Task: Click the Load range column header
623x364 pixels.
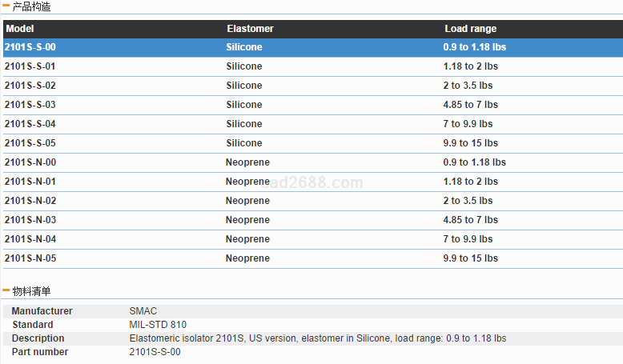Action: (x=472, y=29)
